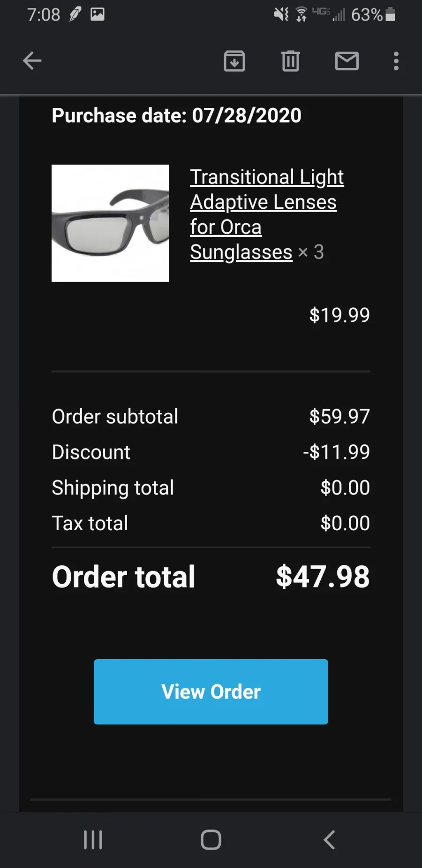Tap the item price $19.99

tap(339, 315)
